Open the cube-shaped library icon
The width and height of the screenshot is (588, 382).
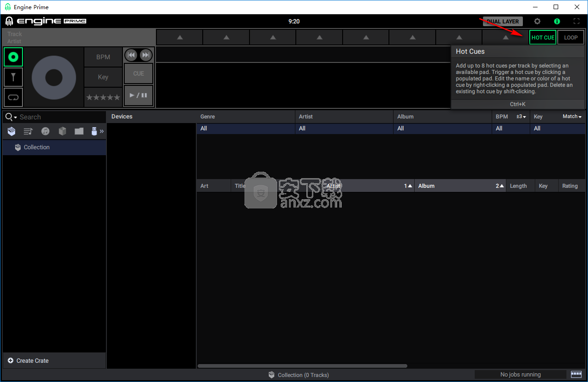(x=62, y=131)
